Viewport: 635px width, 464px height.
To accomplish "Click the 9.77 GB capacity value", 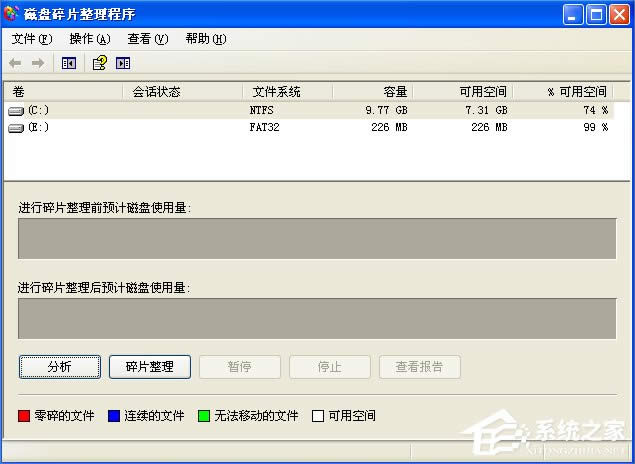I will coord(386,110).
